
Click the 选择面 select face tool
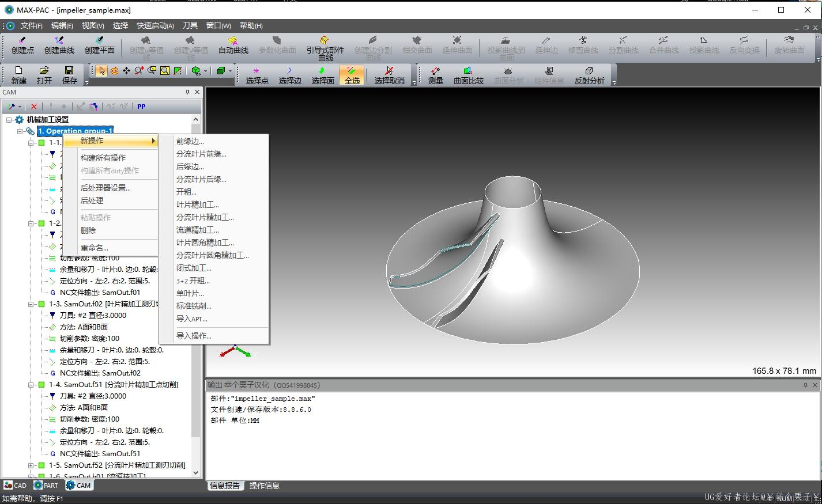(323, 75)
